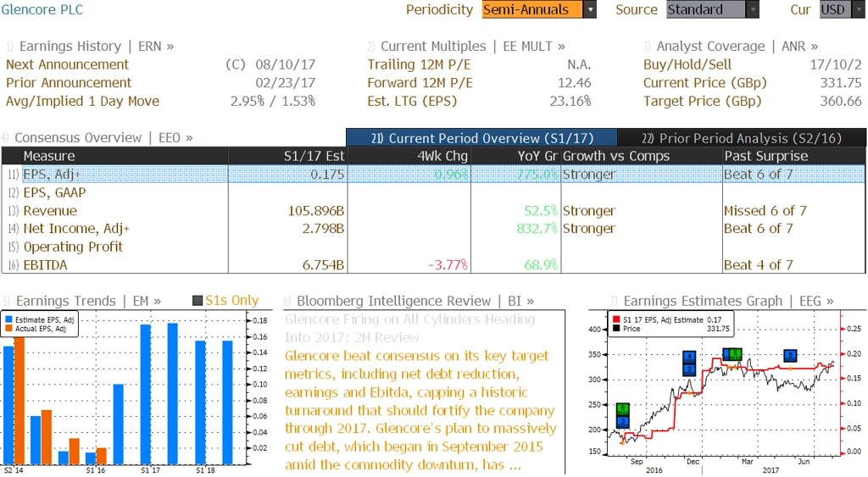The image size is (868, 477).
Task: Click Forward 12M P/E value 12.46
Action: click(574, 83)
